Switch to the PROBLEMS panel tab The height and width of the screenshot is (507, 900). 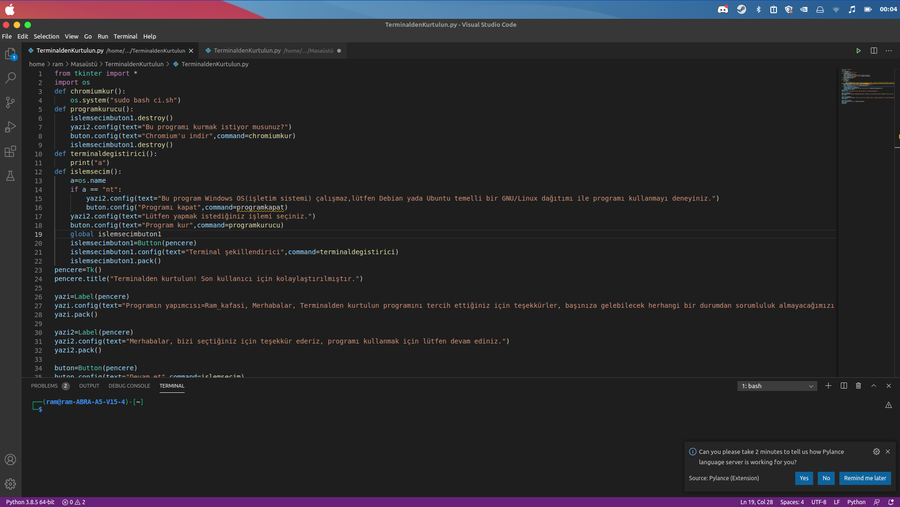tap(44, 385)
